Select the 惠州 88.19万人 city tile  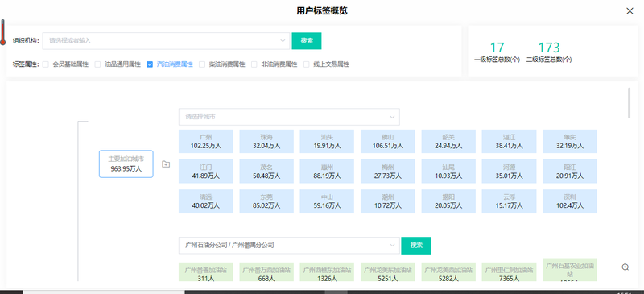click(x=327, y=172)
